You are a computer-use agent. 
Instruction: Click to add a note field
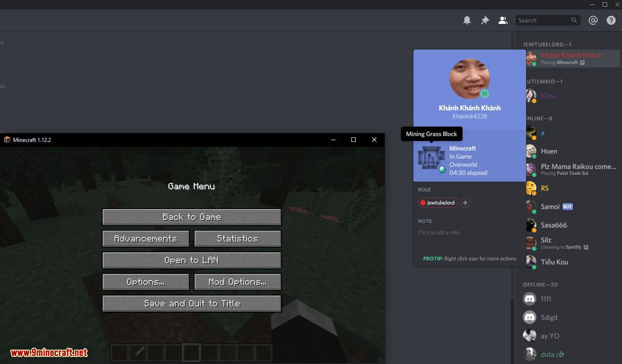[x=469, y=232]
